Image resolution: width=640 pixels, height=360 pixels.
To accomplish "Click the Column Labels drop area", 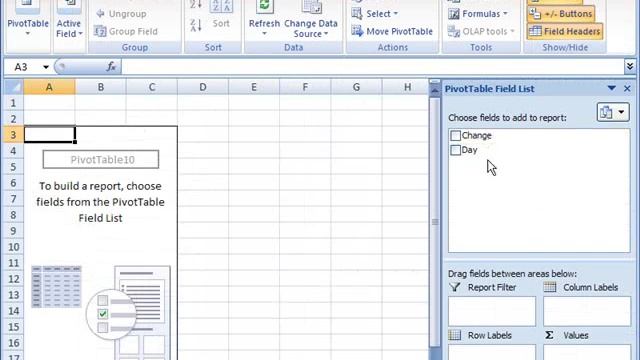I will tap(587, 311).
